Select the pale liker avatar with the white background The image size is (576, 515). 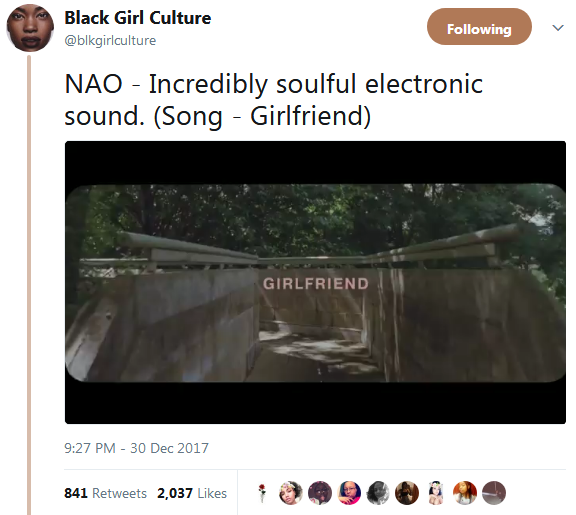[436, 493]
